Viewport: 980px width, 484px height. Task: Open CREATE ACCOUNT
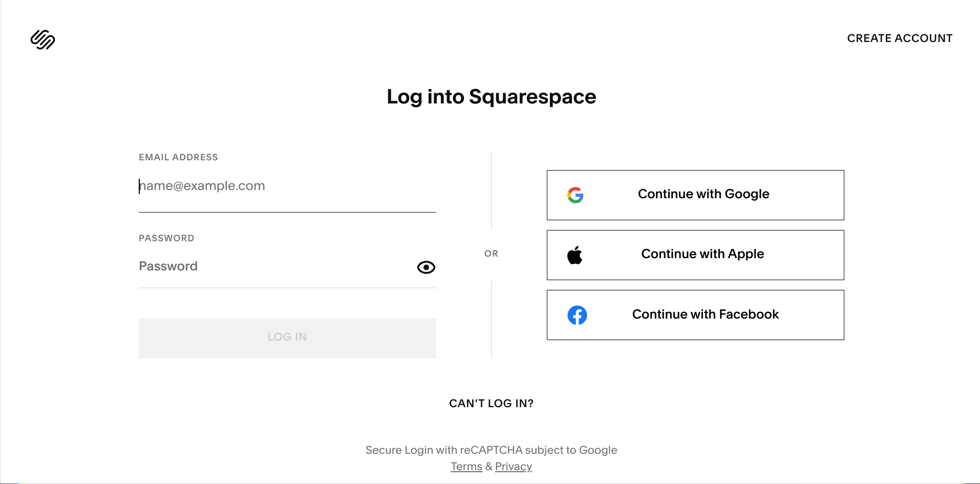pos(900,38)
